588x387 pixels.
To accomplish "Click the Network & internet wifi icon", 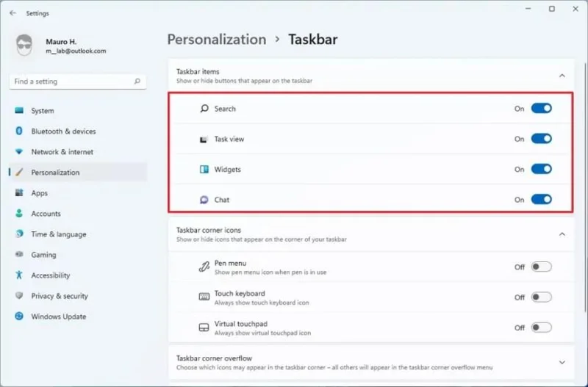I will click(x=19, y=152).
